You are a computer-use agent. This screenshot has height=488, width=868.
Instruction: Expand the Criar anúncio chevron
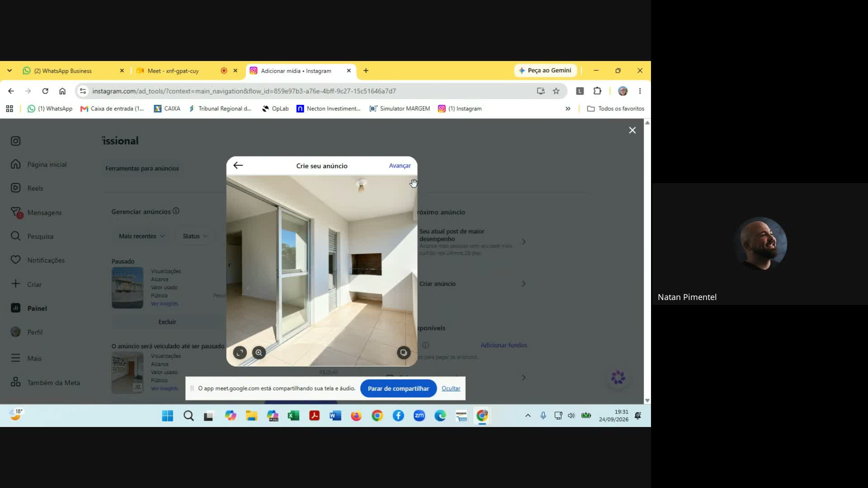pos(524,284)
